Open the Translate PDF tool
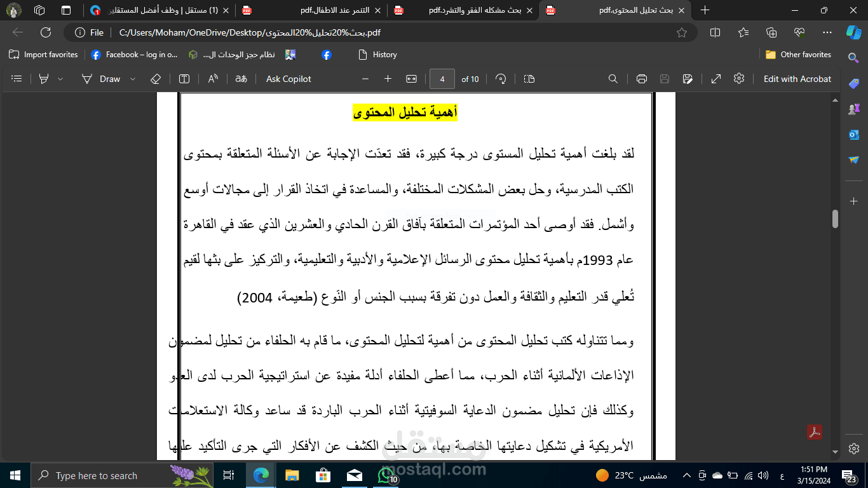868x488 pixels. tap(241, 79)
